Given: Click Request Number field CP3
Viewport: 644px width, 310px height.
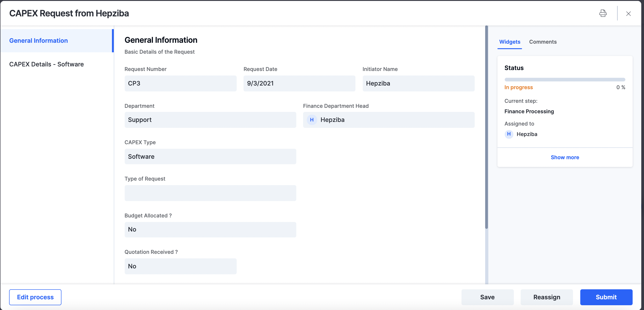Looking at the screenshot, I should pos(180,83).
